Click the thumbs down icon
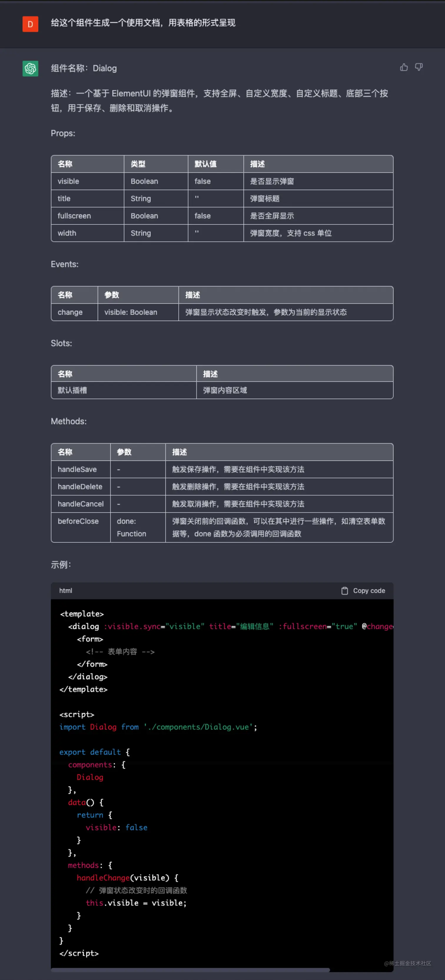The height and width of the screenshot is (980, 445). click(x=419, y=67)
